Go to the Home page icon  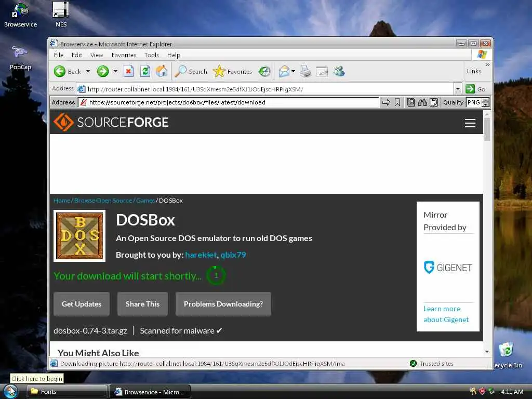pyautogui.click(x=162, y=71)
